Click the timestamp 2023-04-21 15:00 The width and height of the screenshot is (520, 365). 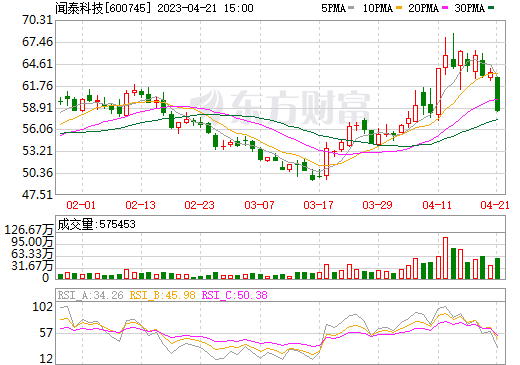[205, 8]
